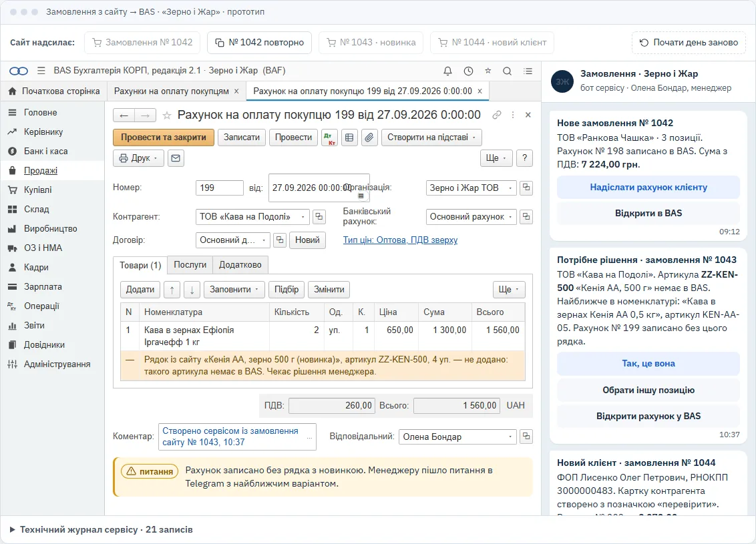Viewport: 756px width, 544px height.
Task: Add the invoice to favorites with the star
Action: [167, 115]
